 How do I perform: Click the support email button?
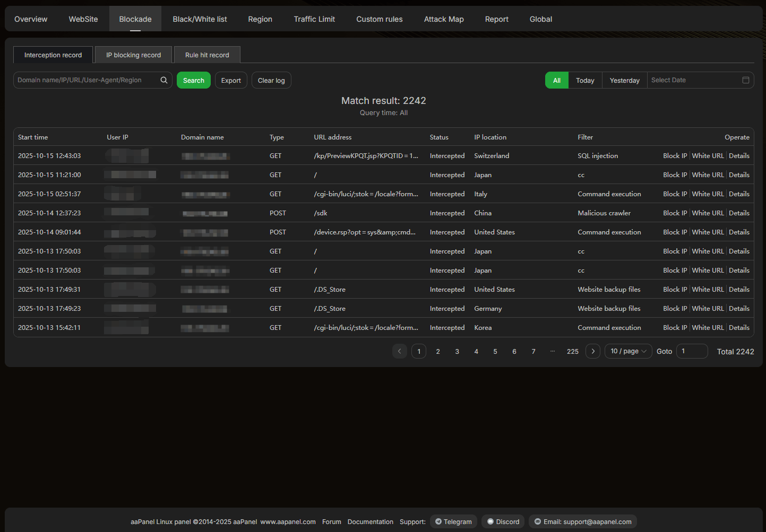(x=582, y=522)
